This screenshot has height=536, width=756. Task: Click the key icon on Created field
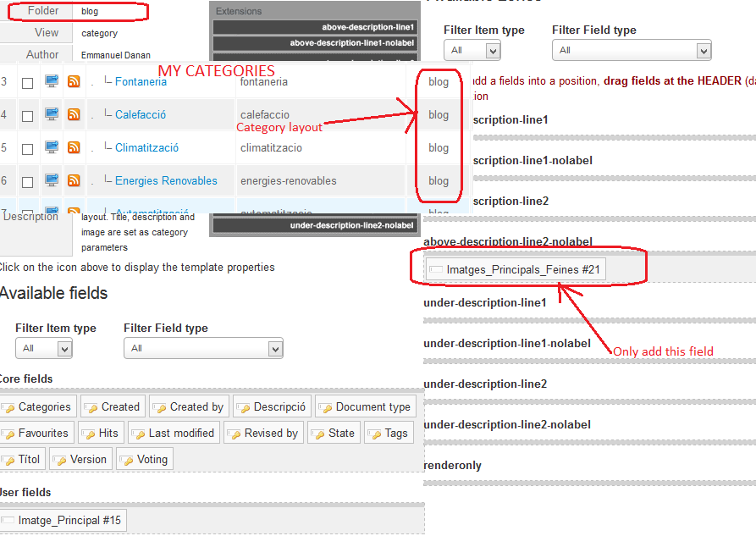pos(91,409)
